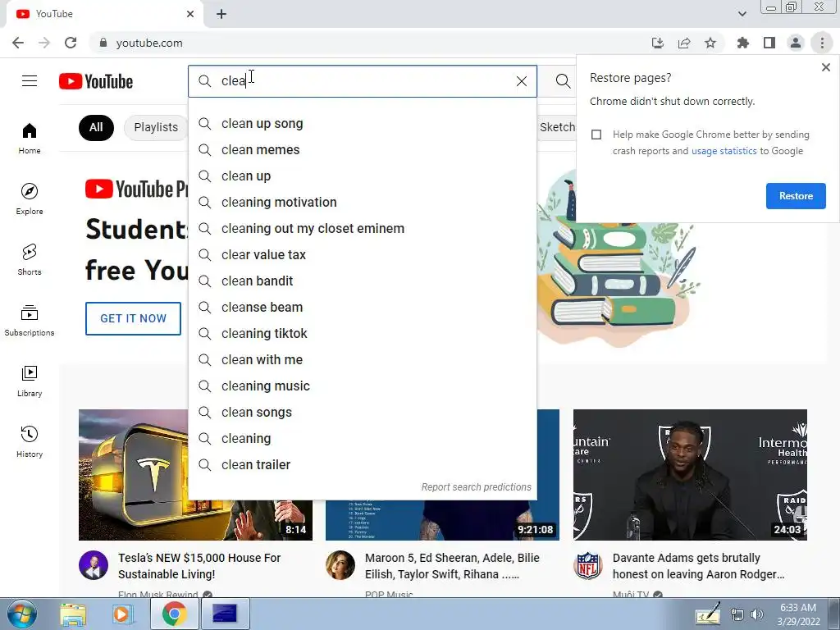Open Subscriptions in the sidebar
The width and height of the screenshot is (840, 630).
[x=30, y=320]
